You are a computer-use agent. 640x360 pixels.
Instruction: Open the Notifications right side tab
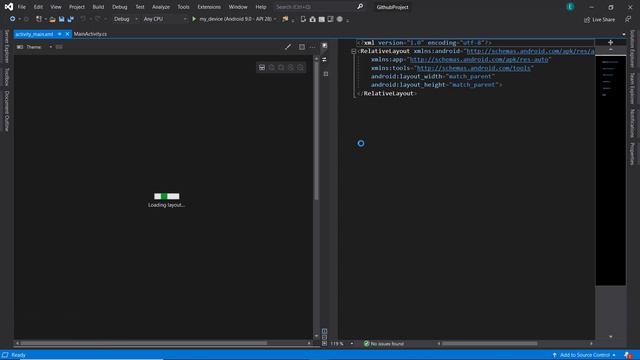633,123
